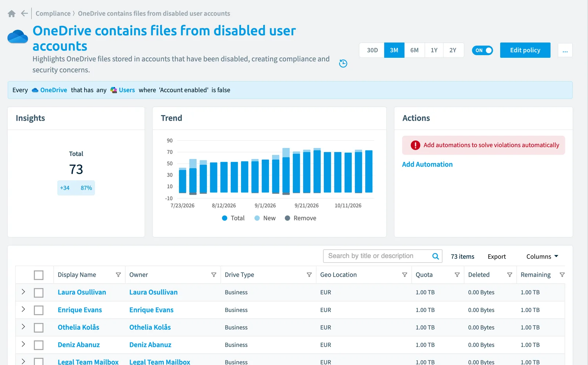588x365 pixels.
Task: Toggle the policy ON switch
Action: pos(482,50)
